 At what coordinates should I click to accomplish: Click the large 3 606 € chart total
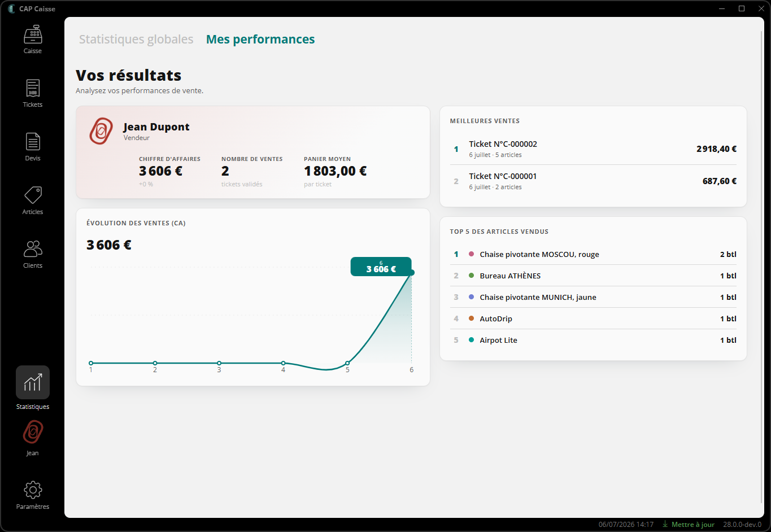coord(109,245)
